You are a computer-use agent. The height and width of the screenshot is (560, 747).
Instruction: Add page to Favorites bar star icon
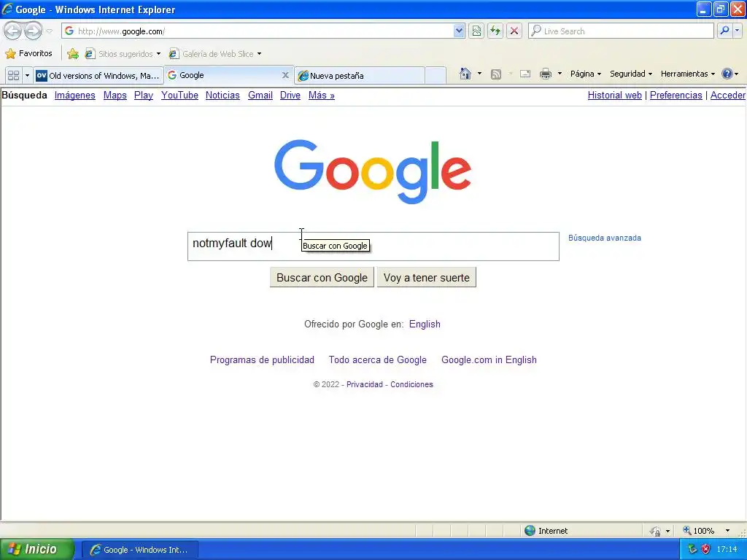tap(73, 53)
